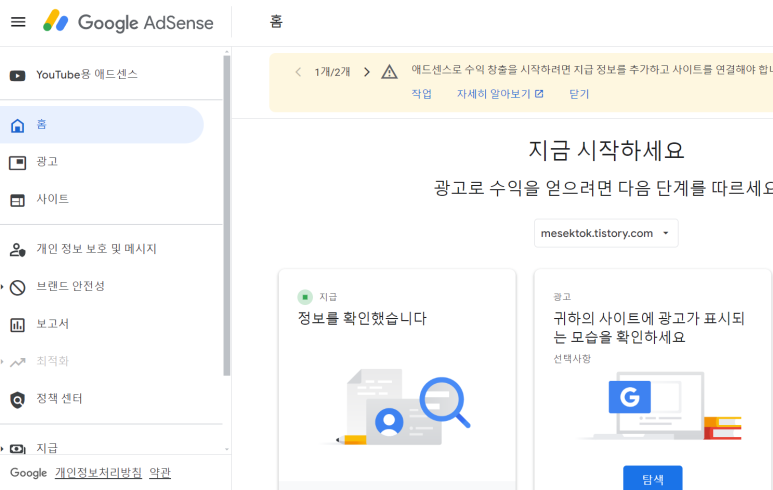This screenshot has width=773, height=490.
Task: Open 약관 footer link
Action: pyautogui.click(x=160, y=473)
